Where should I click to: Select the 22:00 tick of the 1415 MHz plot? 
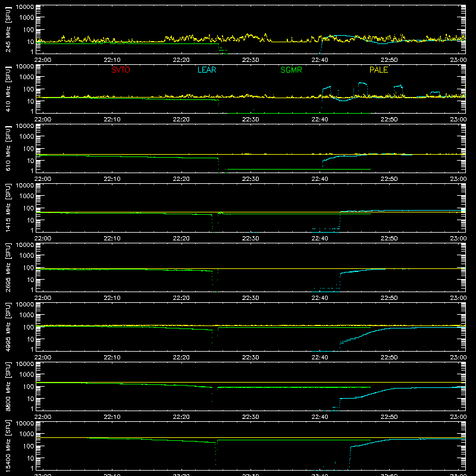pyautogui.click(x=43, y=239)
